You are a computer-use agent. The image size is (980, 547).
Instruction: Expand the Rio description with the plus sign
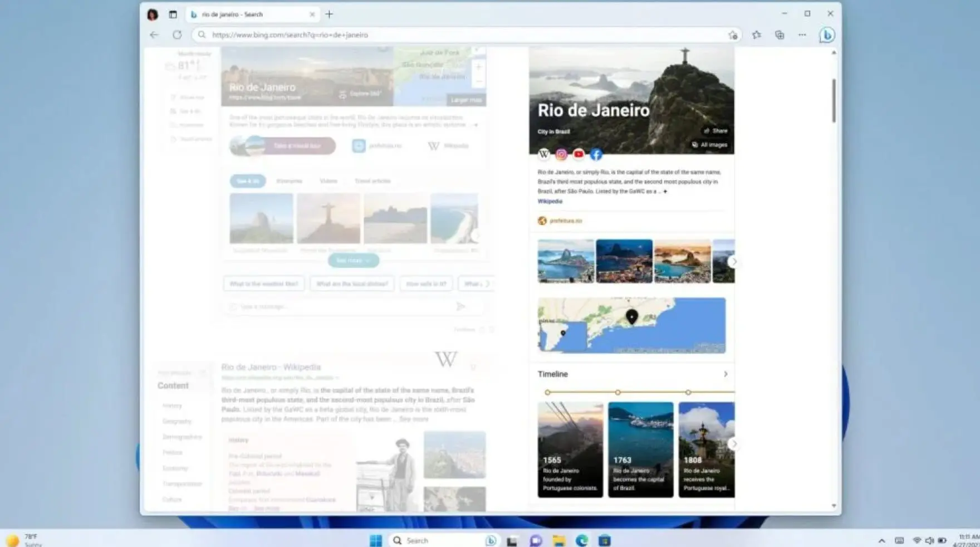tap(665, 192)
